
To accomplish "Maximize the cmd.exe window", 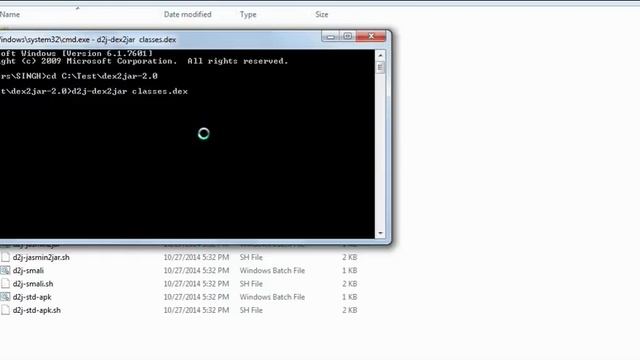I will tap(347, 36).
